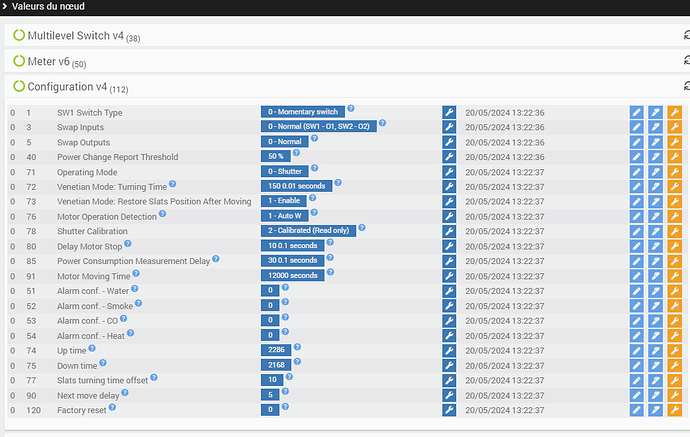Click help icon beside the Venetian Mode: Turning Time label

172,184
